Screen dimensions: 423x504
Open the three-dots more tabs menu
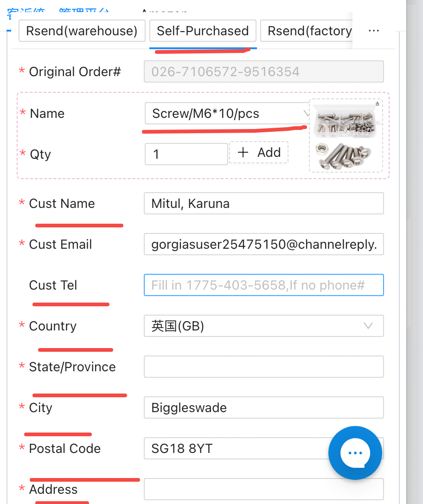[373, 31]
